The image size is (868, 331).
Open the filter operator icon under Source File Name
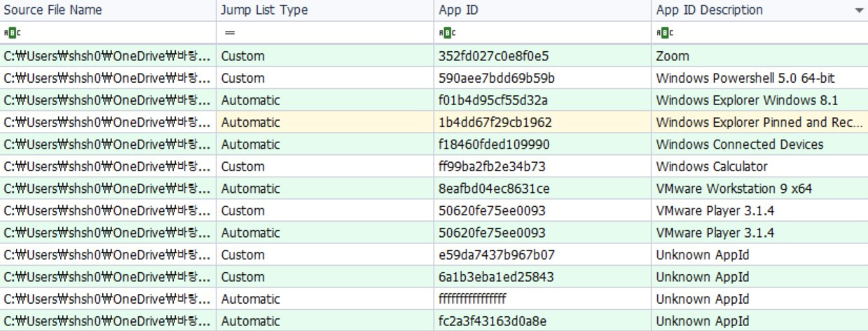(12, 33)
